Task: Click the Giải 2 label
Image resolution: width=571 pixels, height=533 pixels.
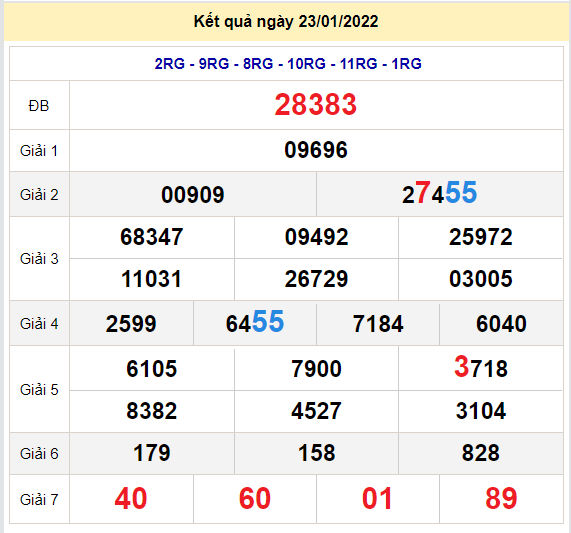Action: (39, 194)
